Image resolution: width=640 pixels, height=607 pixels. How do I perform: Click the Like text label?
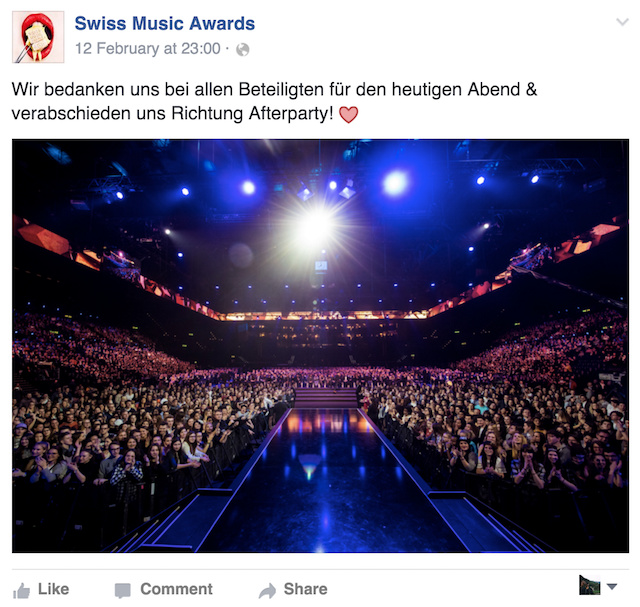pos(53,589)
